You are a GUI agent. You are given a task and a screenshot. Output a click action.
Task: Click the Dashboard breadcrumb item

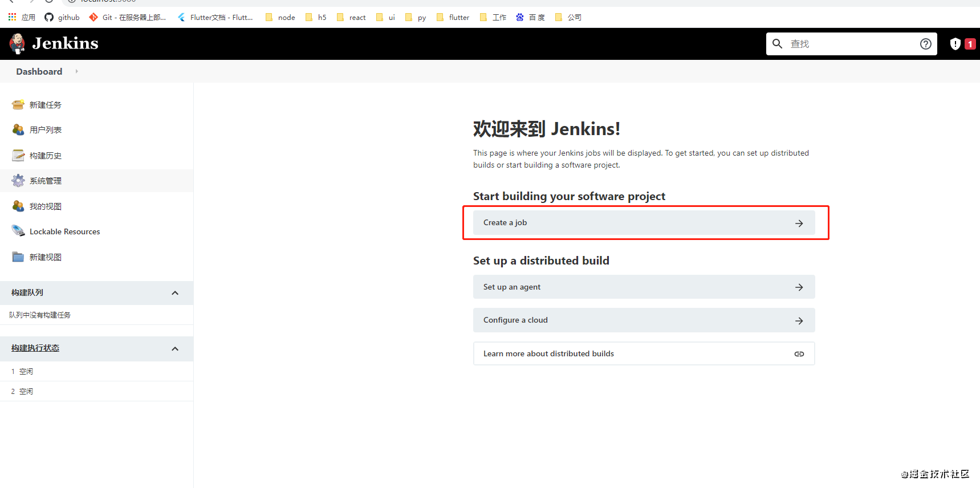coord(39,71)
